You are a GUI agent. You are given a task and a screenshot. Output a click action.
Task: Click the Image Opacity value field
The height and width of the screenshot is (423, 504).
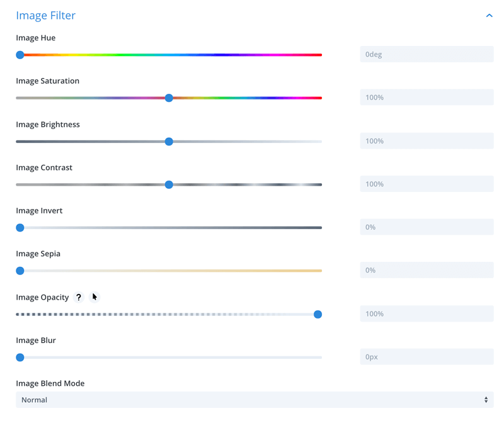427,314
